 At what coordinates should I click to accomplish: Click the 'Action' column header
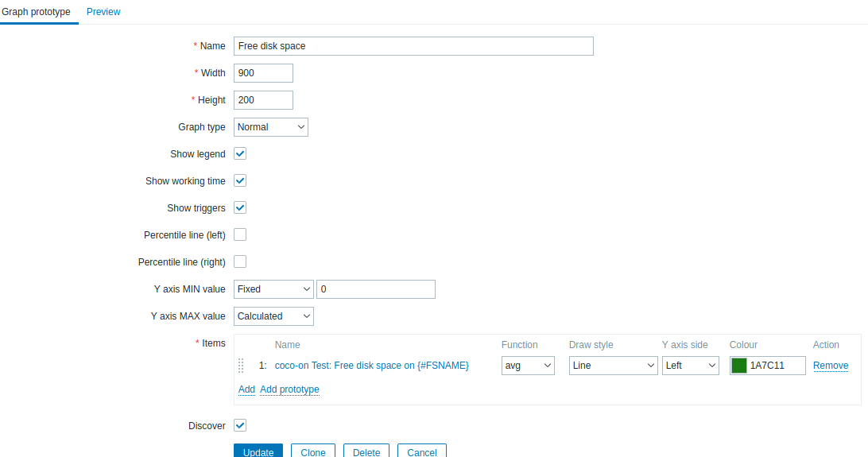[x=826, y=345]
